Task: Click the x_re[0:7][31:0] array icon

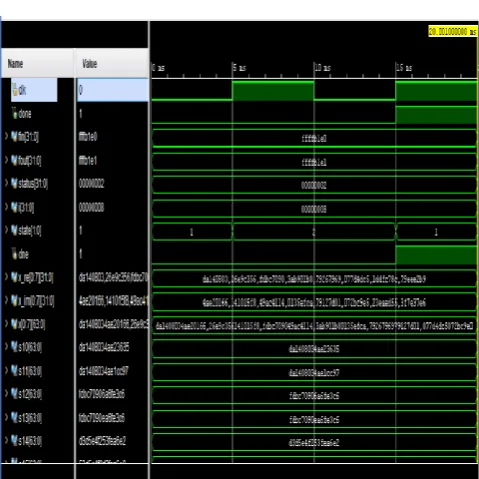Action: pos(14,277)
